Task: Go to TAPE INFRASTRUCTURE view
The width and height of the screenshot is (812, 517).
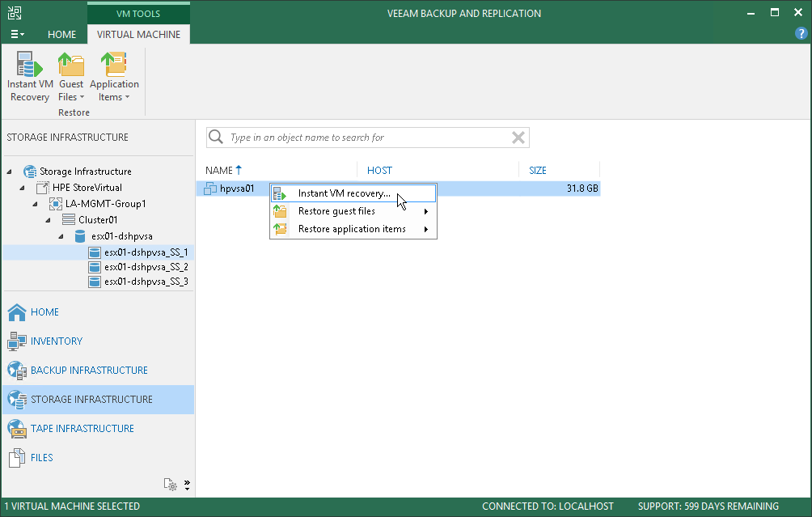Action: (x=98, y=429)
